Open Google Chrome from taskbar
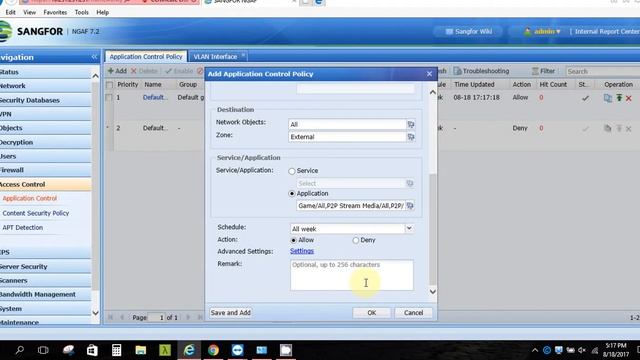 click(x=213, y=350)
